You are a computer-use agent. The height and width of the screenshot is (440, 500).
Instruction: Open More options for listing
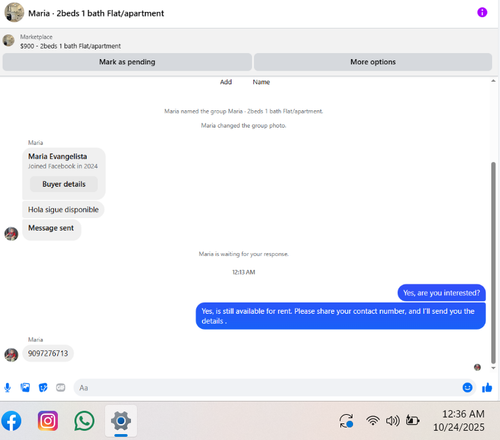click(x=373, y=62)
